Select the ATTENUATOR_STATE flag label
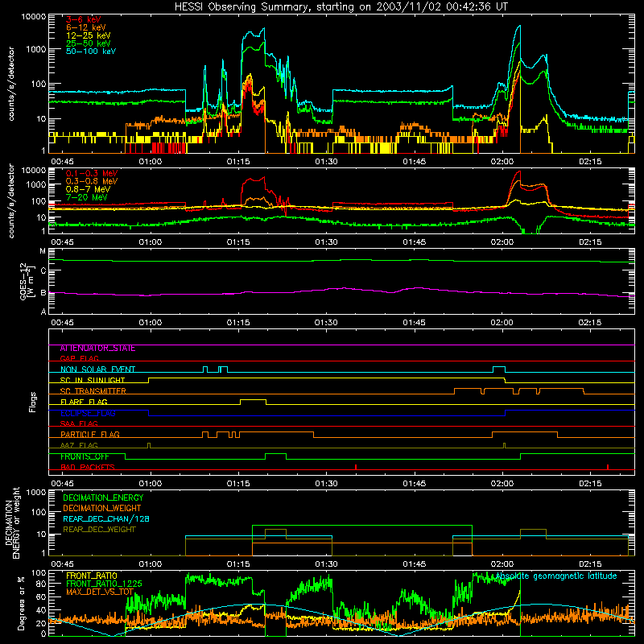This screenshot has width=644, height=644. point(97,349)
